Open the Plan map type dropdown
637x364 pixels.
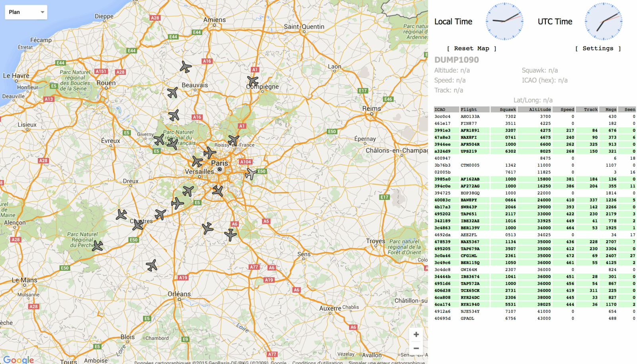[x=26, y=12]
